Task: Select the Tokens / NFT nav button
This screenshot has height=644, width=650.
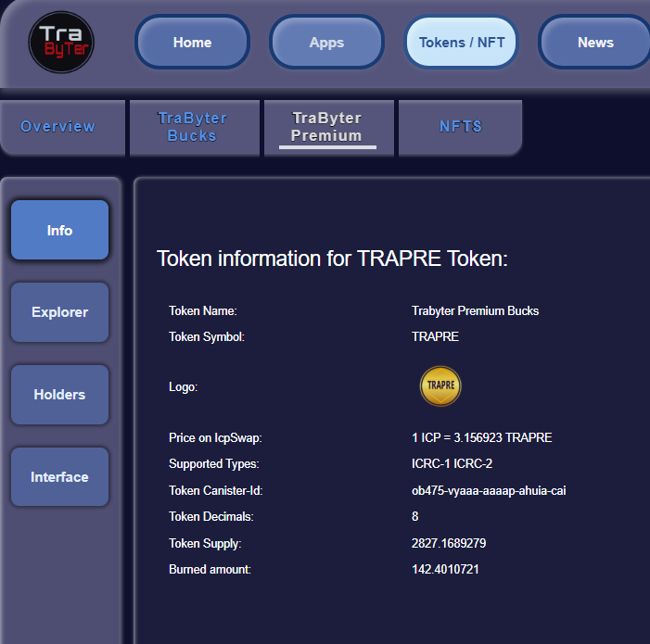Action: 462,43
